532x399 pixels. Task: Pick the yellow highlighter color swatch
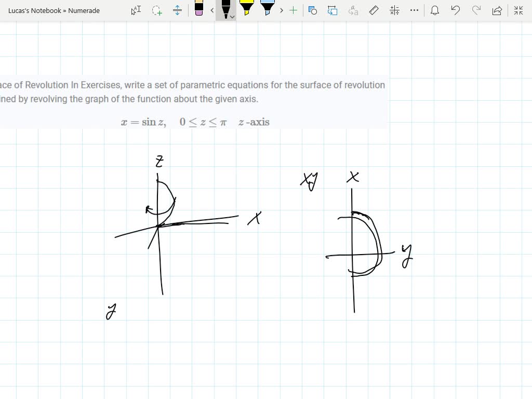click(246, 8)
